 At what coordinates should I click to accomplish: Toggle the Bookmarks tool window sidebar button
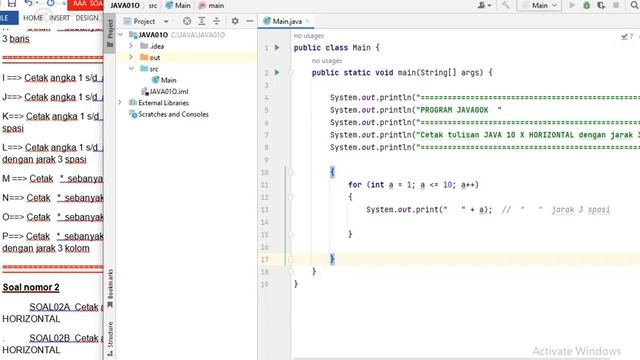pyautogui.click(x=110, y=289)
